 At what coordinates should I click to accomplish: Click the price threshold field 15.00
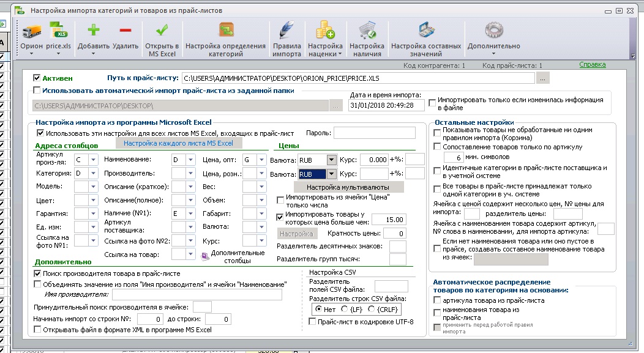(389, 220)
